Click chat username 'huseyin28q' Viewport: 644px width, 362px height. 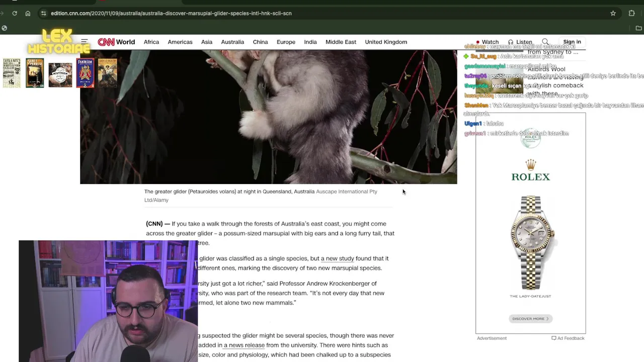click(x=479, y=96)
